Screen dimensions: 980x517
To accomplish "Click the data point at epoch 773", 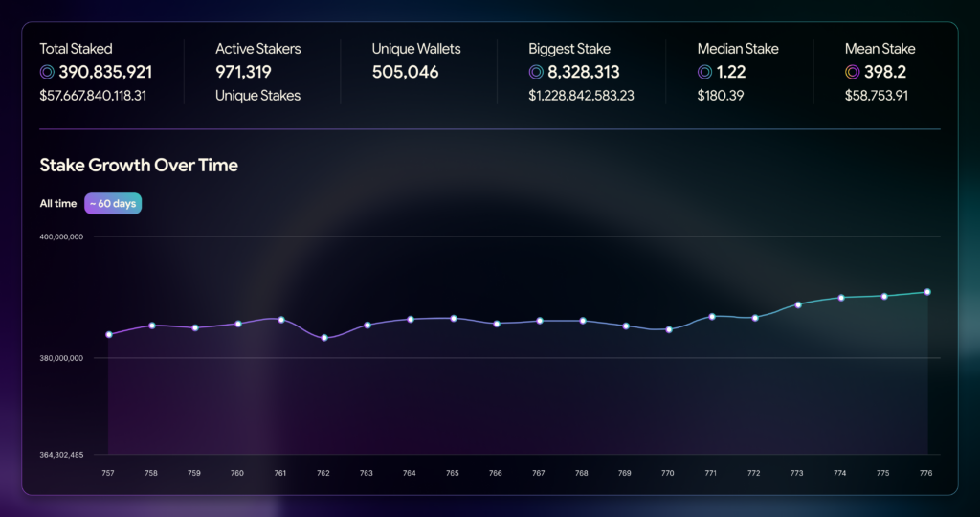I will (x=798, y=304).
